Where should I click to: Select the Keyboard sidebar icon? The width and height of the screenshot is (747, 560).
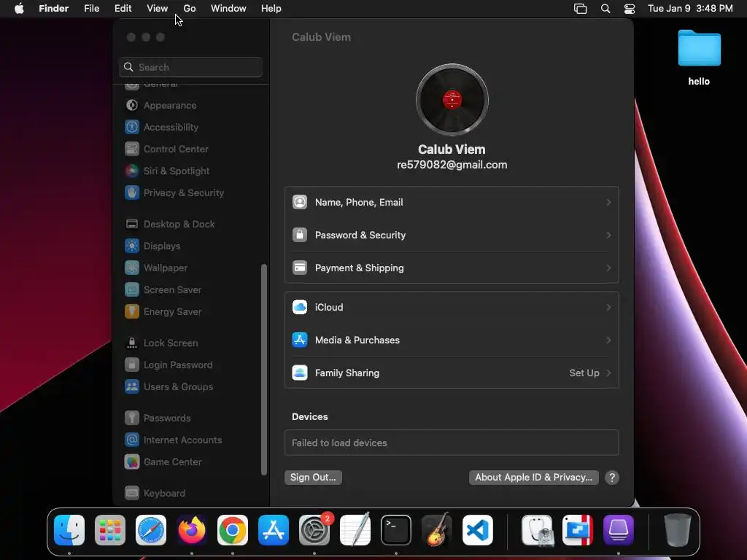pyautogui.click(x=132, y=494)
